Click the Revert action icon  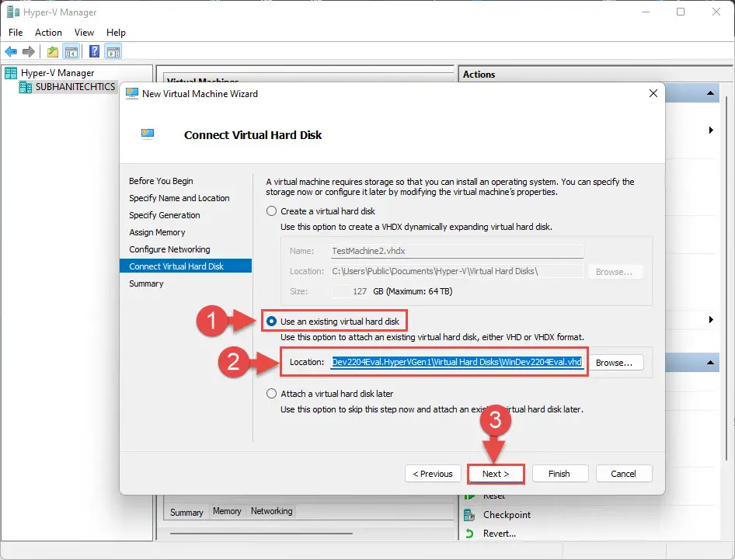469,534
